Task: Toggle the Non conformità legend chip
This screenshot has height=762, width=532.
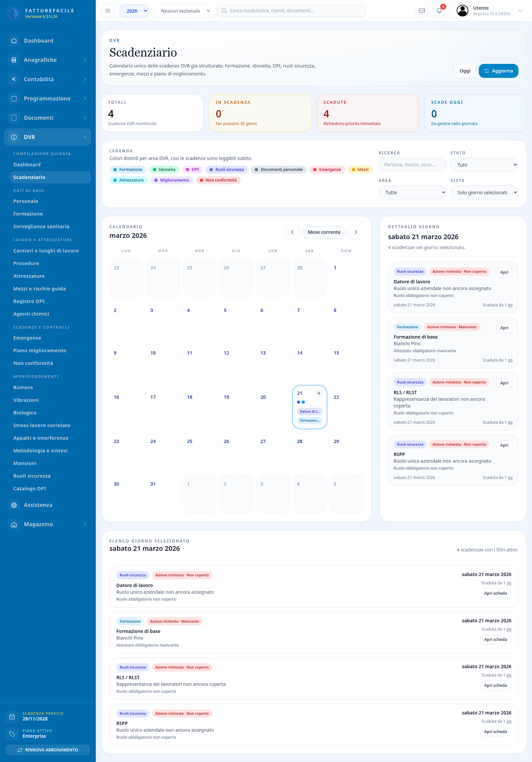Action: click(x=218, y=180)
